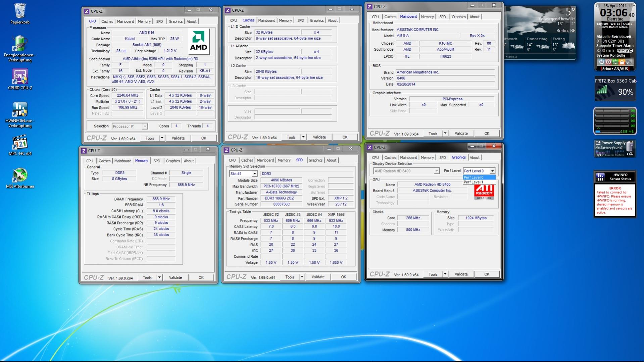Viewport: 644px width, 362px height.
Task: Click the ATI Radeon logo in Graphics window
Action: [x=484, y=192]
